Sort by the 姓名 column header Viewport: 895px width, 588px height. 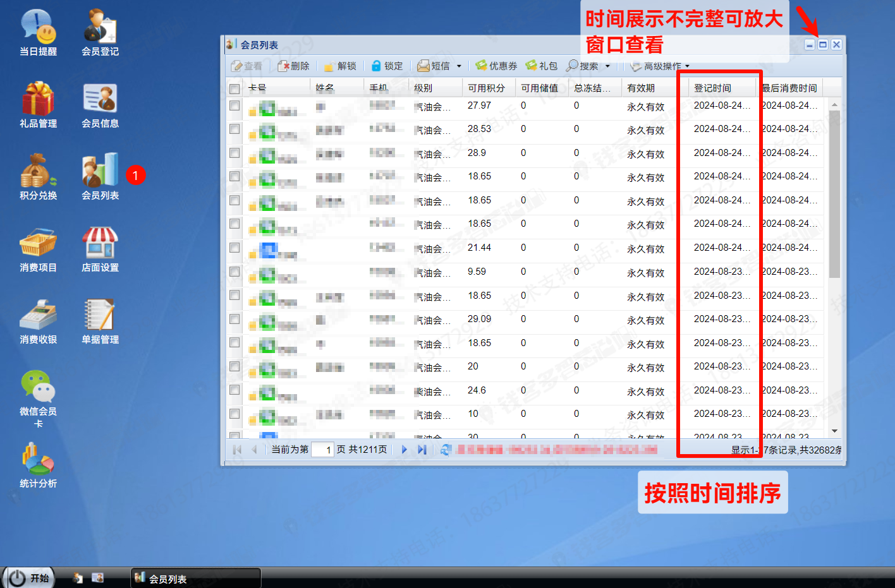(x=337, y=88)
